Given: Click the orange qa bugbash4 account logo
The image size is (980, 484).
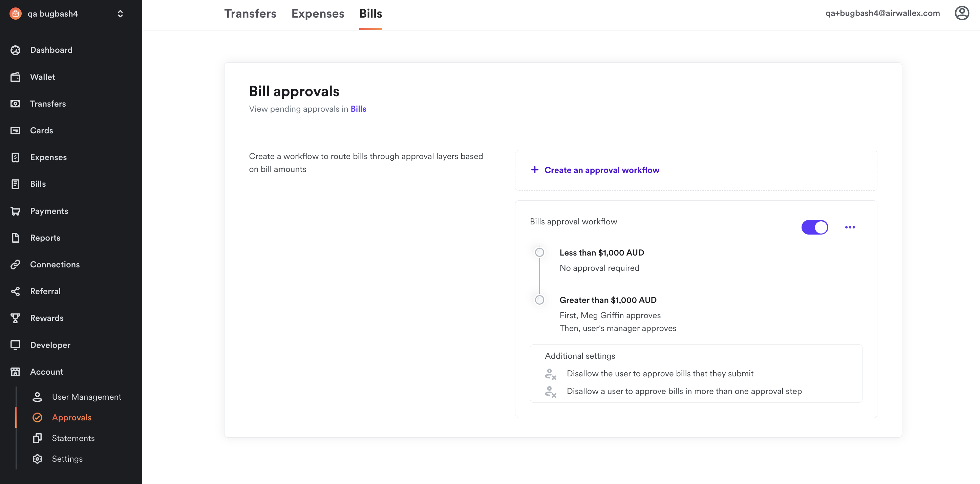Looking at the screenshot, I should point(15,14).
